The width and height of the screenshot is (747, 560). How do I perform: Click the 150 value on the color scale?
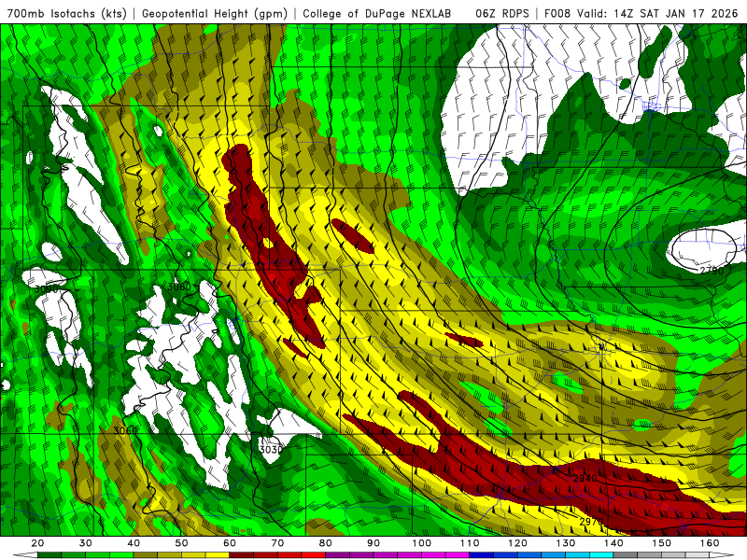[x=662, y=543]
